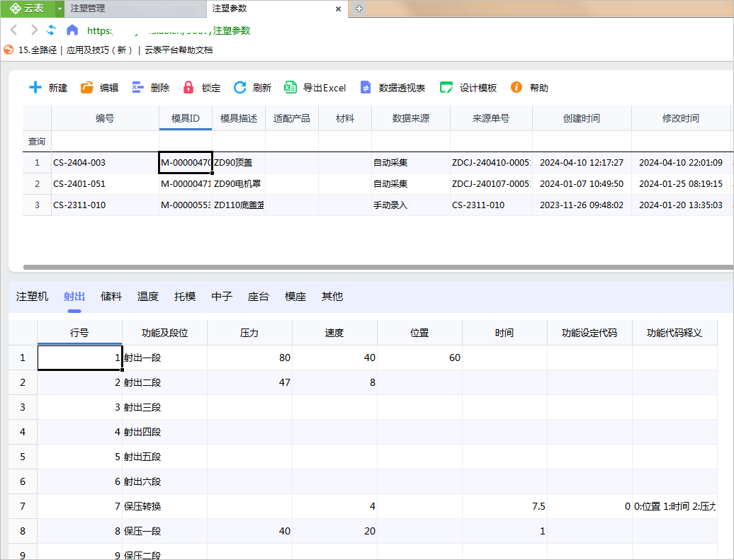Image resolution: width=734 pixels, height=560 pixels.
Task: Open new tab with plus icon
Action: [x=359, y=8]
